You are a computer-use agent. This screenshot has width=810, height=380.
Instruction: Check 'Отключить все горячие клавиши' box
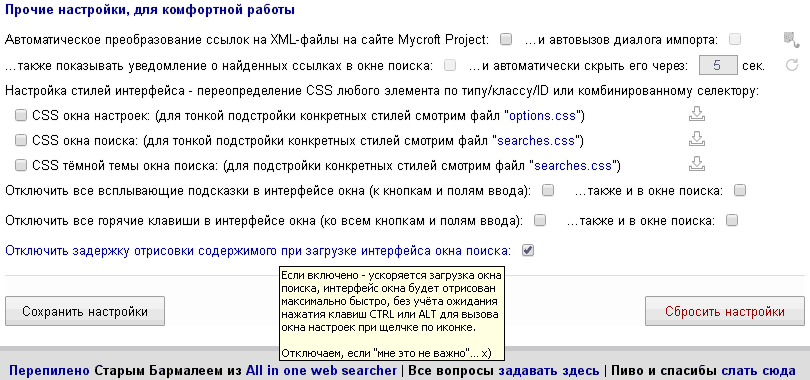coord(540,221)
